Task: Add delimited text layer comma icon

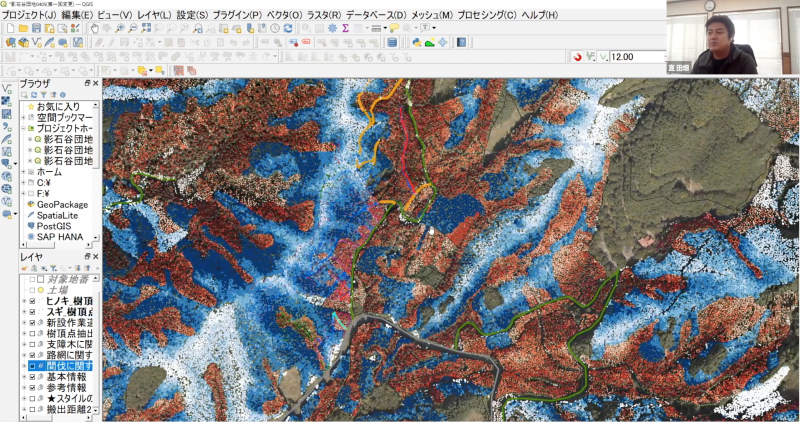Action: 7,126
